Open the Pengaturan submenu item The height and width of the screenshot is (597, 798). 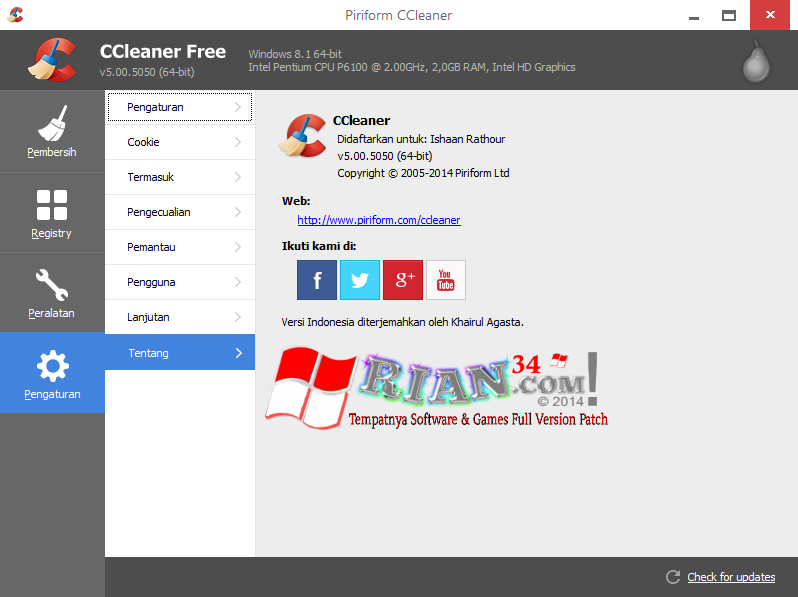180,107
